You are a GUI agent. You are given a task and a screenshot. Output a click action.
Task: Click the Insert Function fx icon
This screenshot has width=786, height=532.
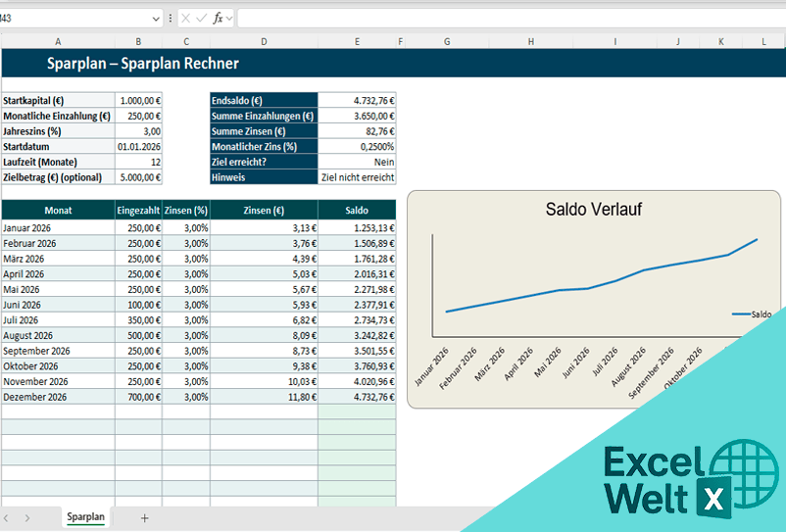coord(218,18)
